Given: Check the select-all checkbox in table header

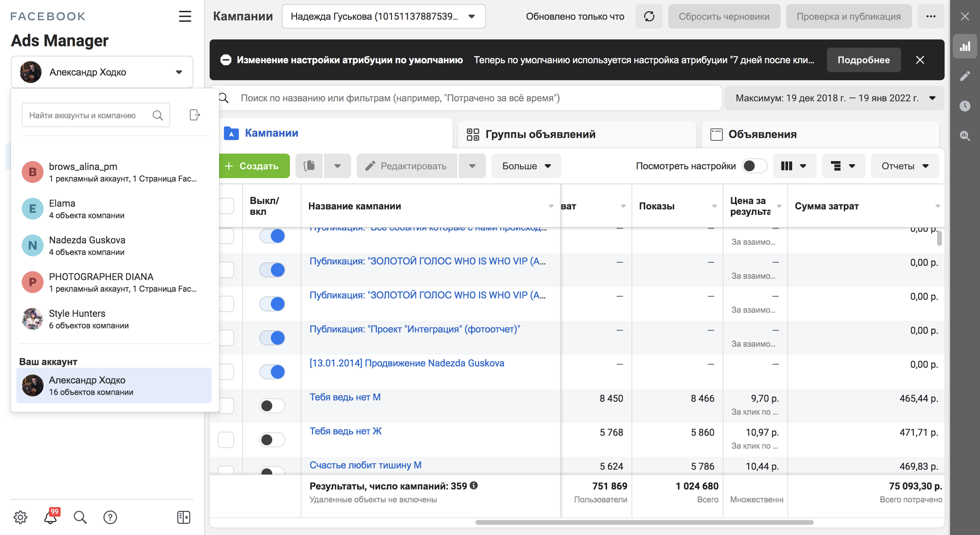Looking at the screenshot, I should pyautogui.click(x=226, y=206).
